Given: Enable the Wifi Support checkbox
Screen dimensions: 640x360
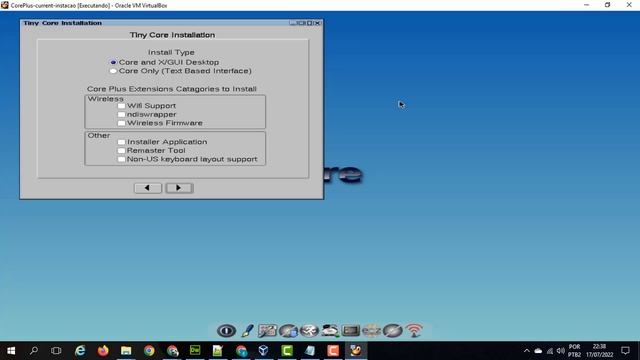Looking at the screenshot, I should click(x=121, y=106).
